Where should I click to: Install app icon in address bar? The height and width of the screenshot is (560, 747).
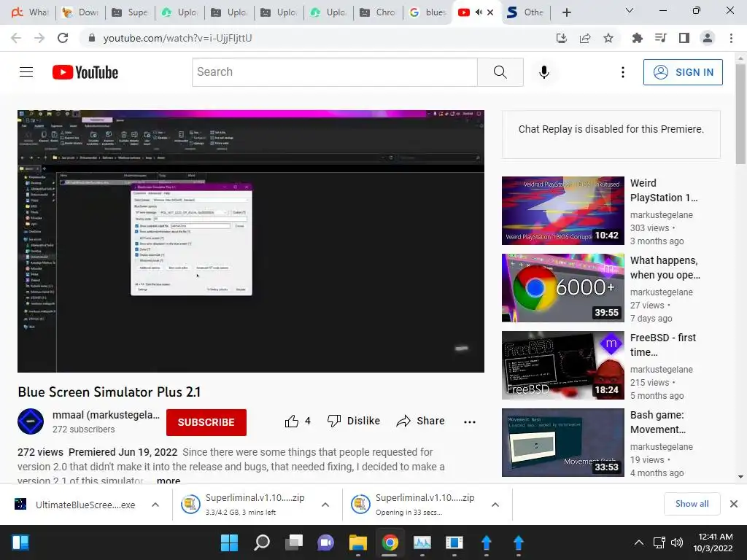click(x=562, y=38)
